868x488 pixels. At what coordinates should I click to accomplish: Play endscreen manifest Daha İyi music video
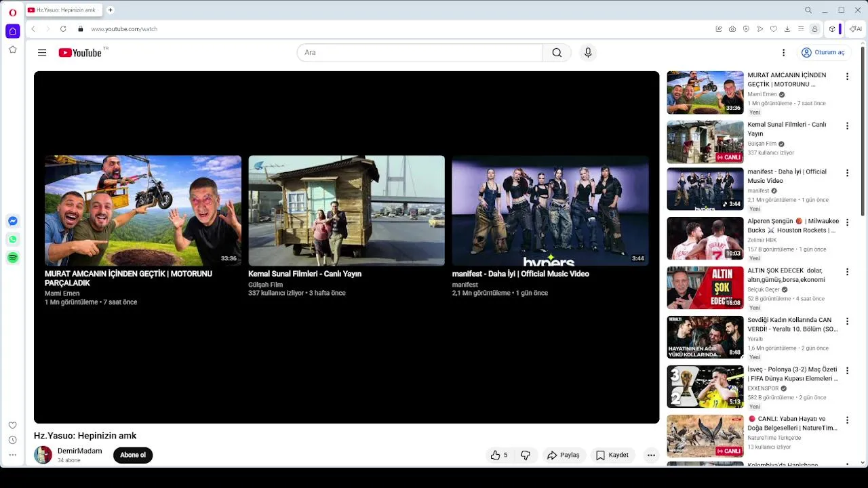pos(550,211)
